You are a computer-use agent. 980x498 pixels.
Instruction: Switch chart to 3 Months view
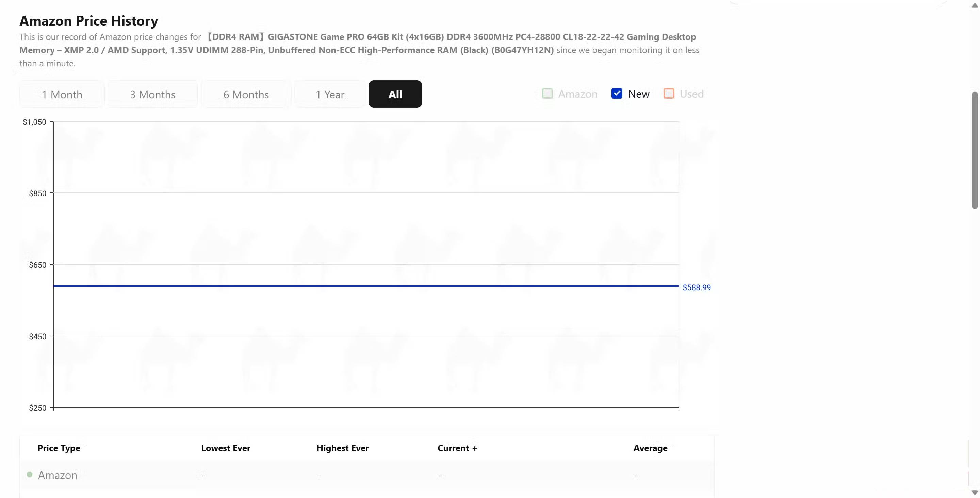tap(152, 94)
